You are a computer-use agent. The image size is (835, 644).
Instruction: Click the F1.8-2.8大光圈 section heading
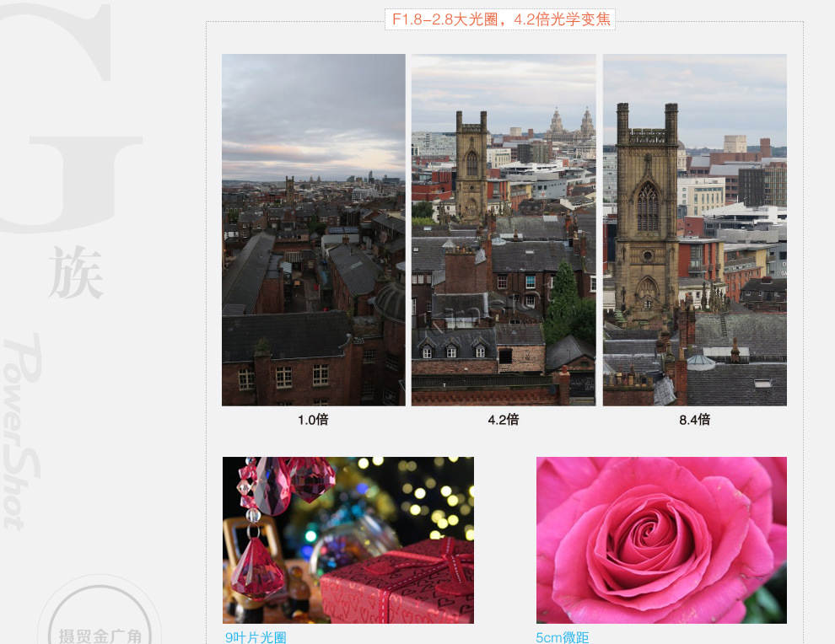coord(500,19)
